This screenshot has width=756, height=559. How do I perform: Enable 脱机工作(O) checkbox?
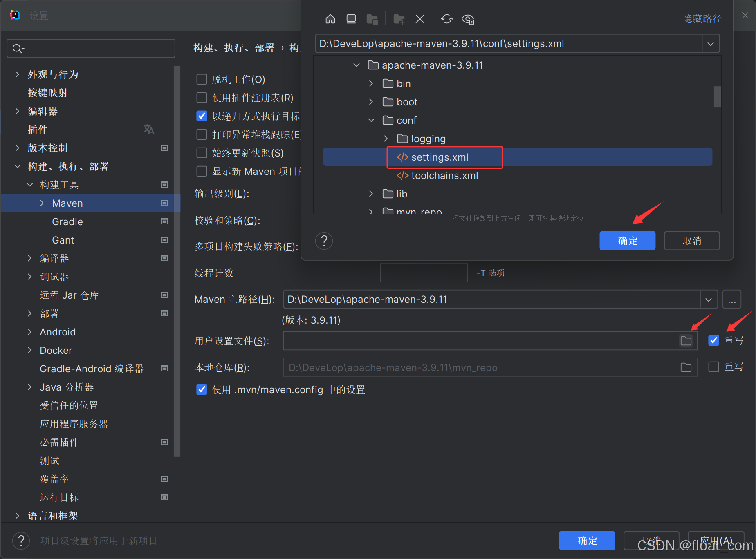[x=202, y=79]
